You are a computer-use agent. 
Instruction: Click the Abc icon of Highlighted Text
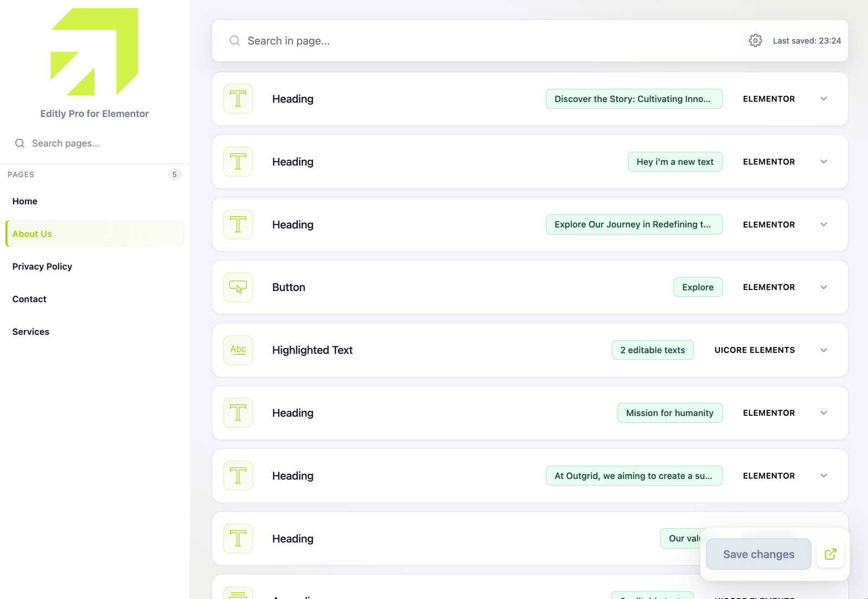tap(238, 350)
